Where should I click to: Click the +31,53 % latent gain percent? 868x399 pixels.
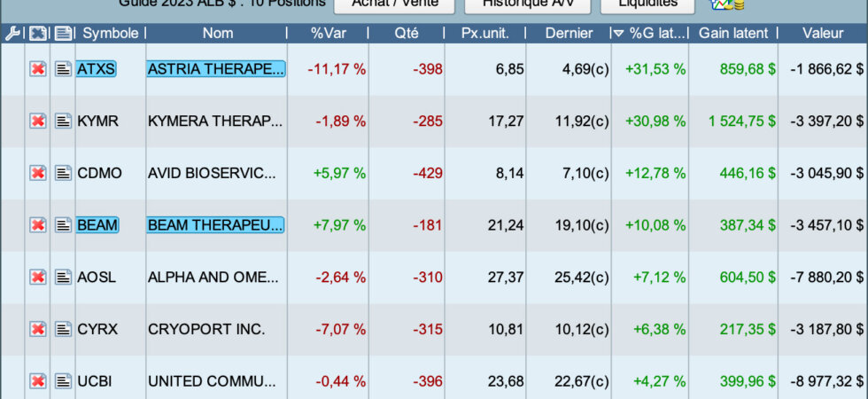click(x=655, y=69)
